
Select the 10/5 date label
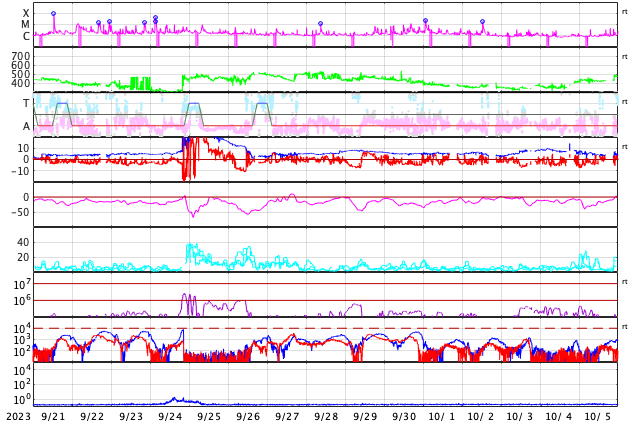(x=598, y=417)
